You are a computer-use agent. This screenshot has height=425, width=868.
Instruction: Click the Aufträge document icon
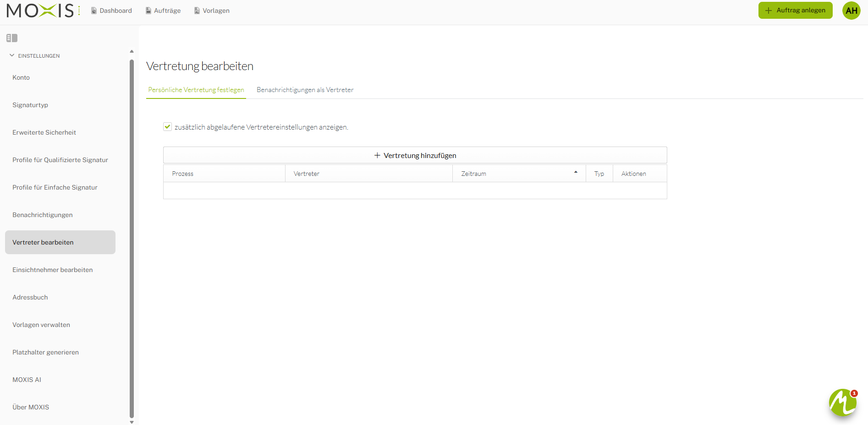tap(148, 11)
